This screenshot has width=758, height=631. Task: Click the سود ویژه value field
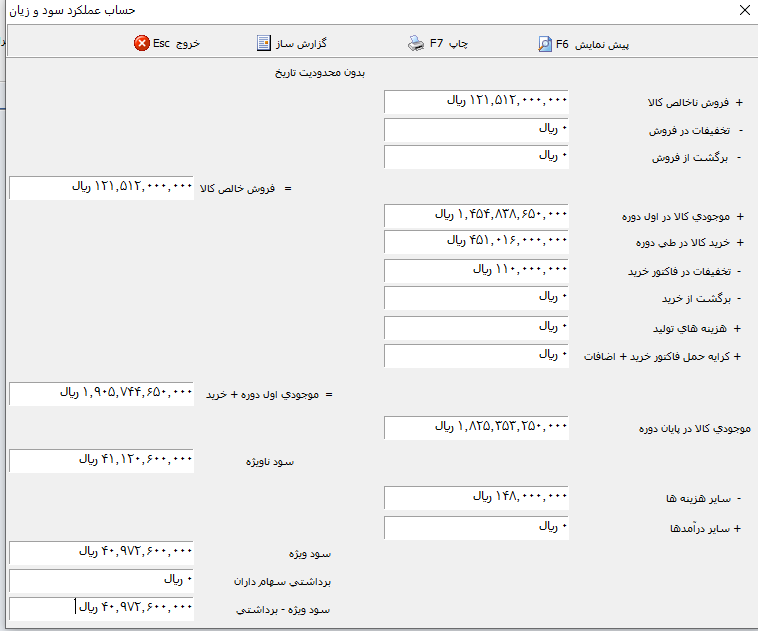click(101, 553)
